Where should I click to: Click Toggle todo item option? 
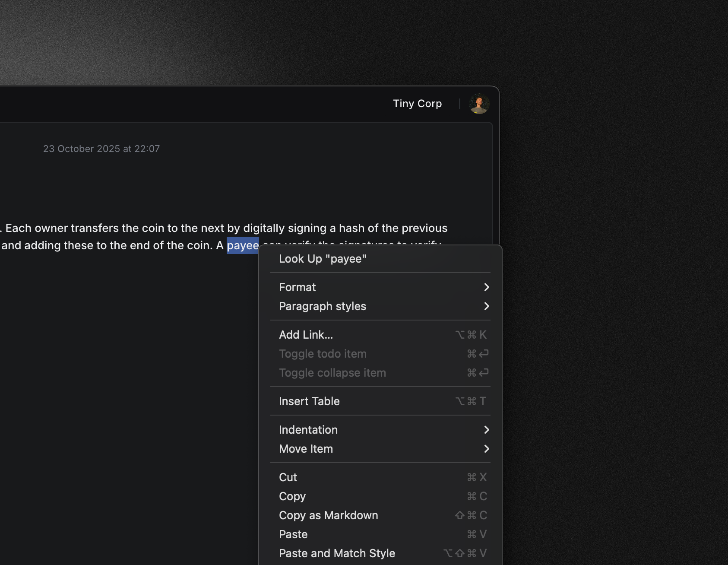click(x=323, y=354)
